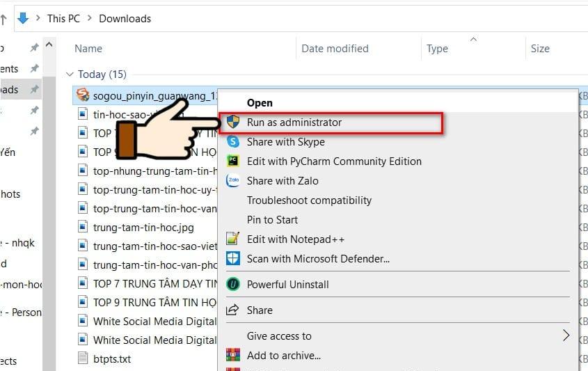Click the Microsoft Defender shield icon
The image size is (588, 371).
(x=233, y=258)
